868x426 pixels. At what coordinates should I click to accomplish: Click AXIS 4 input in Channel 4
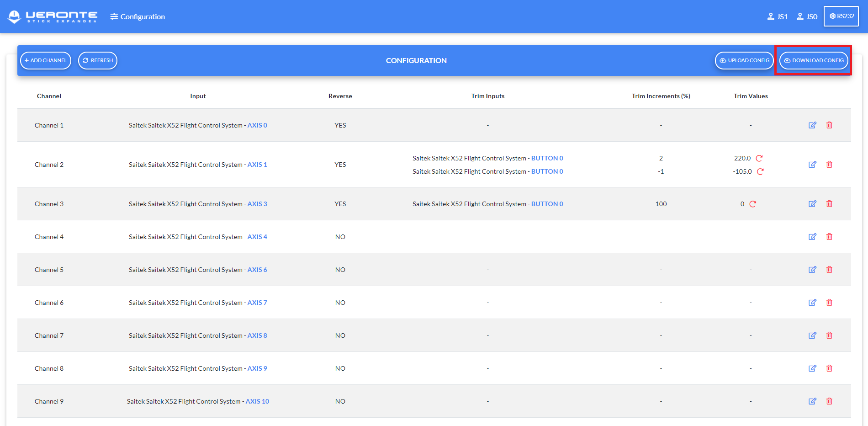(x=257, y=237)
